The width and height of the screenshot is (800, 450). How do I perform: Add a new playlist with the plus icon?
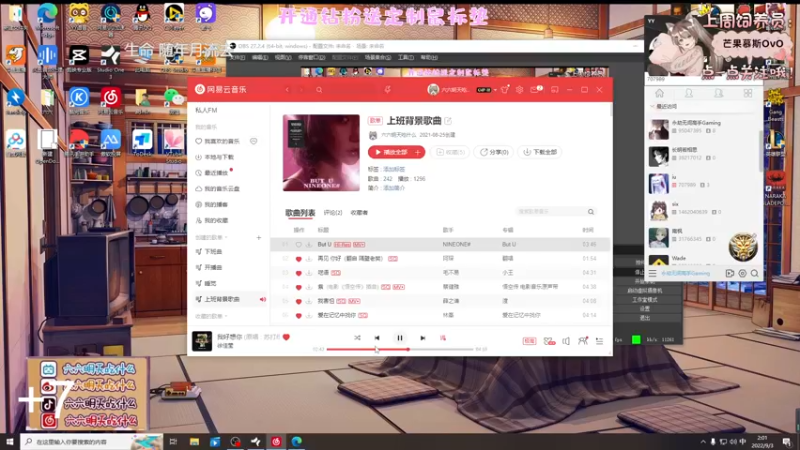tap(259, 238)
